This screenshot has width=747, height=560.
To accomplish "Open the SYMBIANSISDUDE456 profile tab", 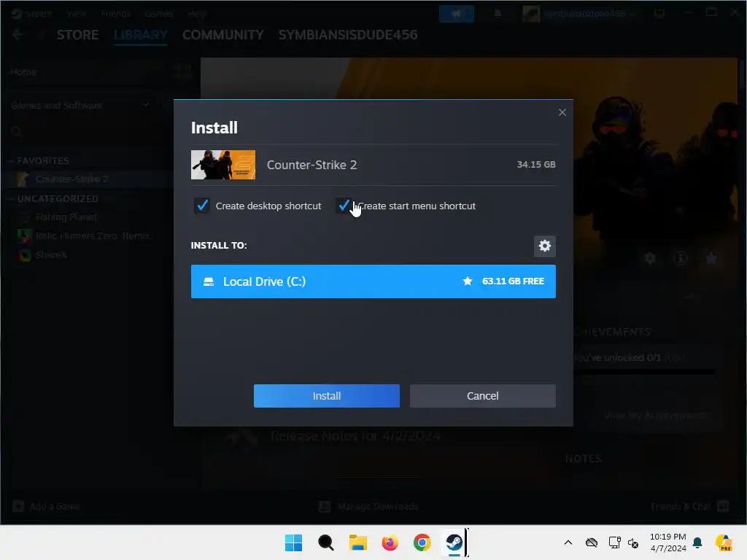I will 348,35.
